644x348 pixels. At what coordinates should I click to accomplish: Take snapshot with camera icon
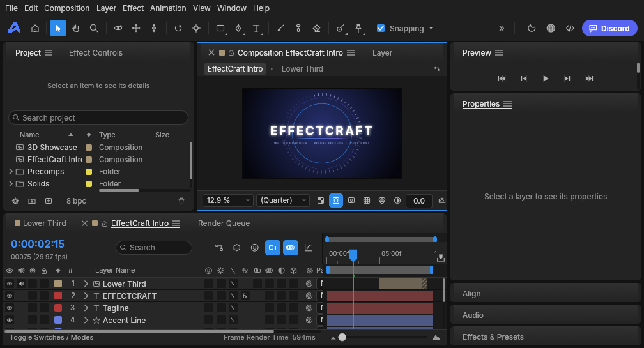[x=442, y=200]
